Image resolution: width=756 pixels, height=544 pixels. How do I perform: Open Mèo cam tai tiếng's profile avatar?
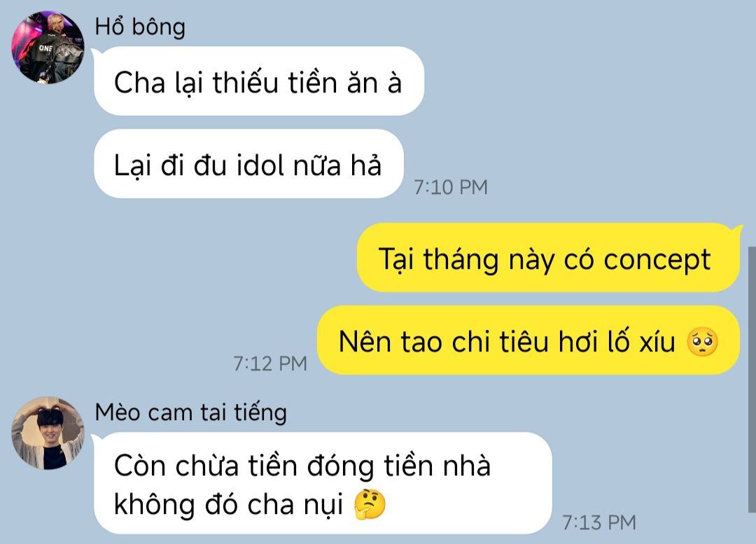[48, 433]
